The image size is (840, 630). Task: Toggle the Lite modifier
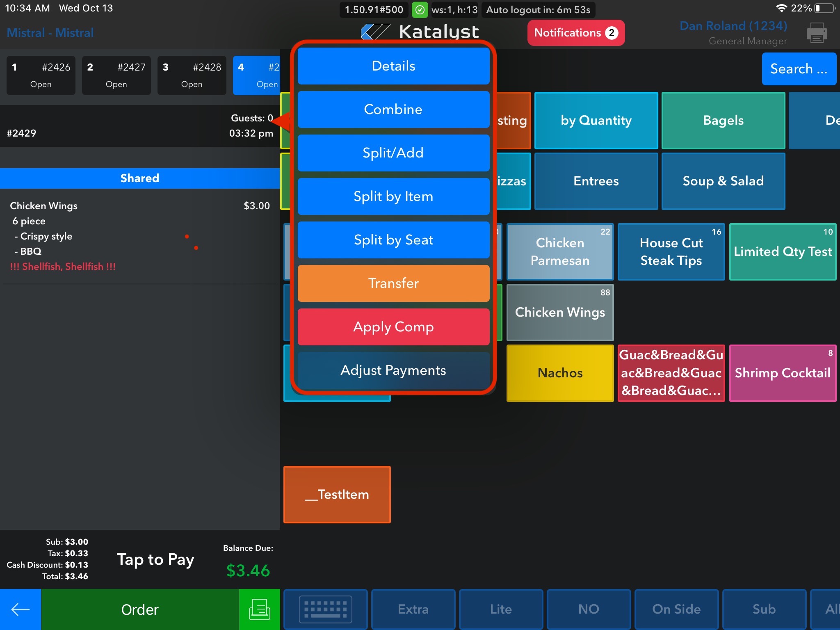[501, 609]
